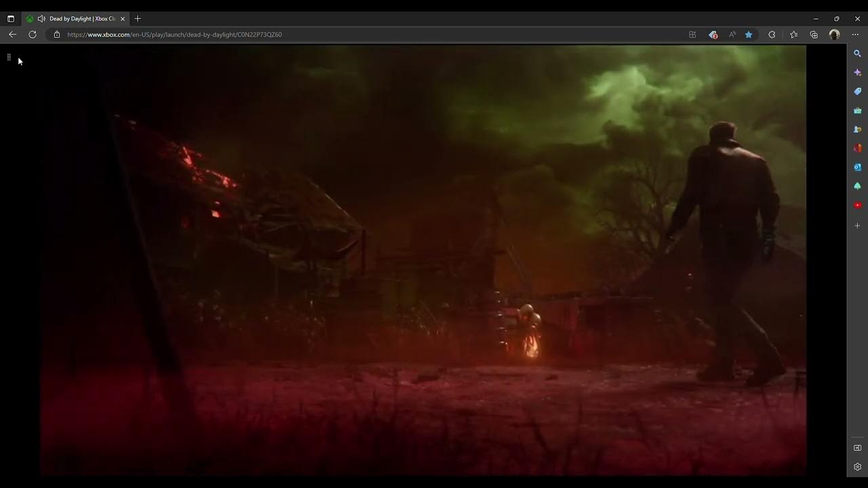The height and width of the screenshot is (488, 868).
Task: Open the user profile avatar
Action: pyautogui.click(x=834, y=35)
